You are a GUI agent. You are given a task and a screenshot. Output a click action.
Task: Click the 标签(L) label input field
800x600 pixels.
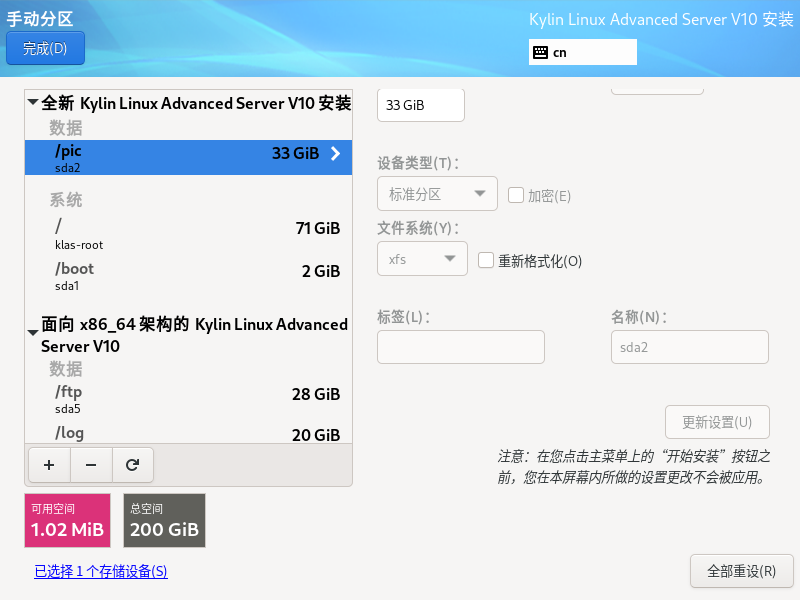(461, 347)
